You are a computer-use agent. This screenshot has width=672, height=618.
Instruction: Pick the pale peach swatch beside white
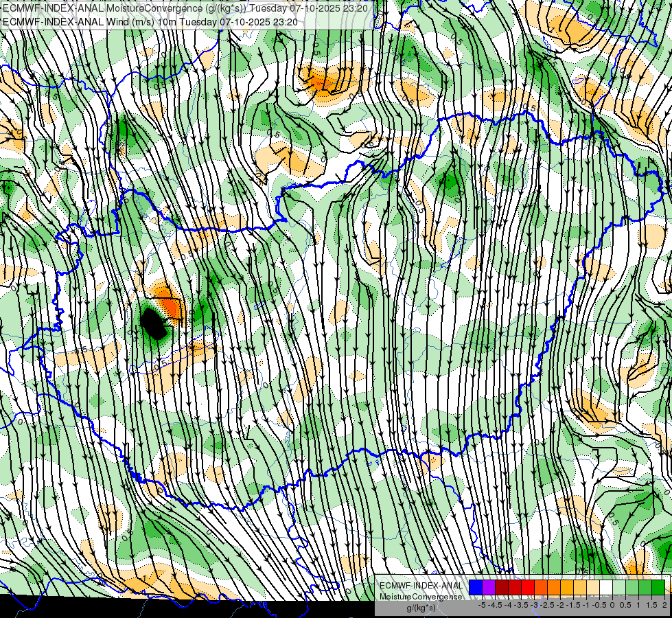593,588
